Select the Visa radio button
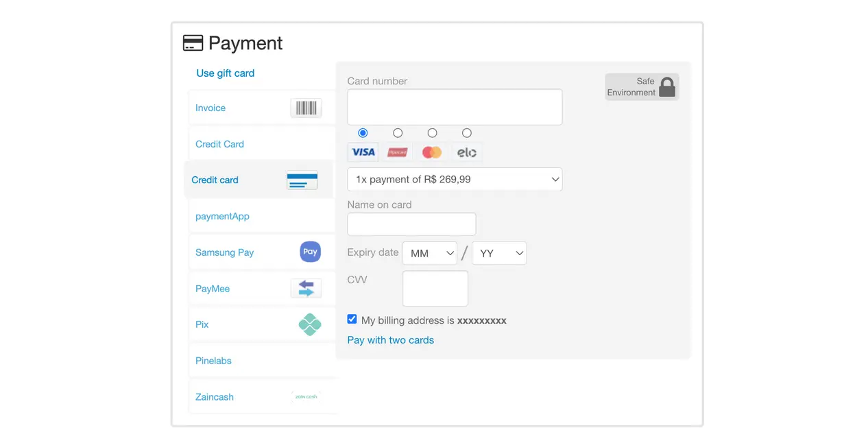 (x=363, y=133)
